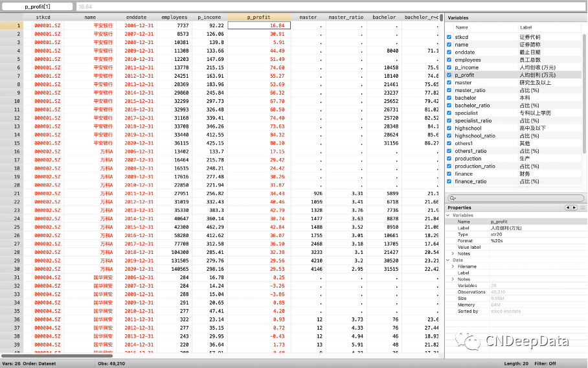Viewport: 588px width, 368px height.
Task: Click master_ratio cell with value 5.91
Action: pyautogui.click(x=346, y=345)
